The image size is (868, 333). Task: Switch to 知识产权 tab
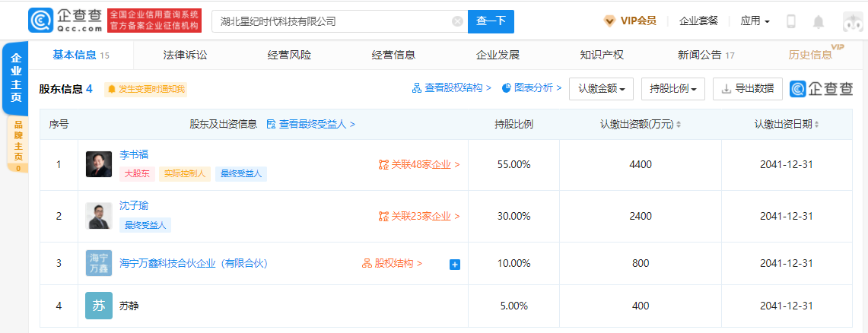pos(602,55)
